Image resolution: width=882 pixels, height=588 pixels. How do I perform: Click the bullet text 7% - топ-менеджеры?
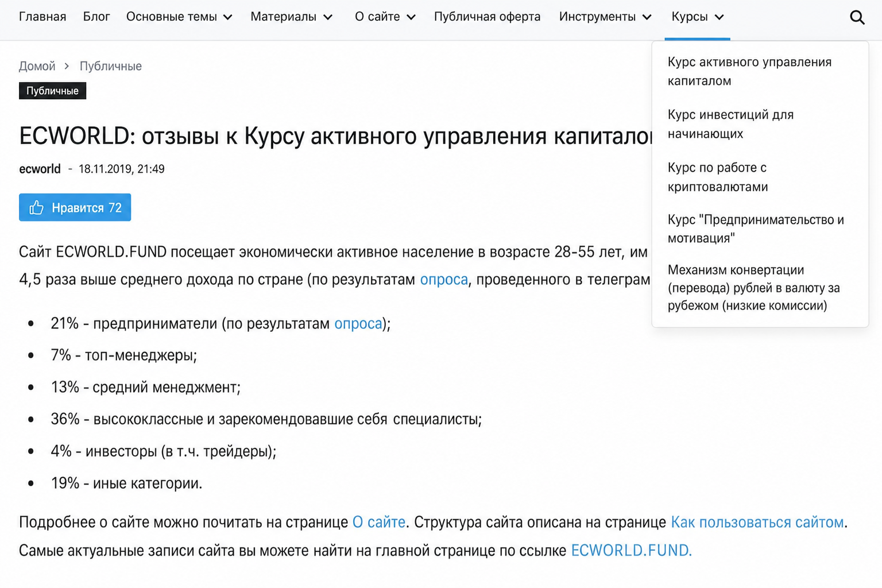click(123, 355)
